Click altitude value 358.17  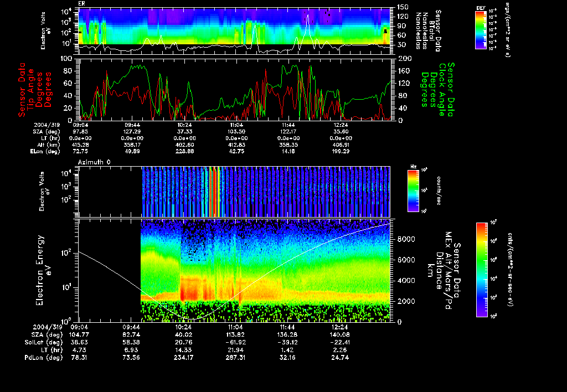(132, 145)
